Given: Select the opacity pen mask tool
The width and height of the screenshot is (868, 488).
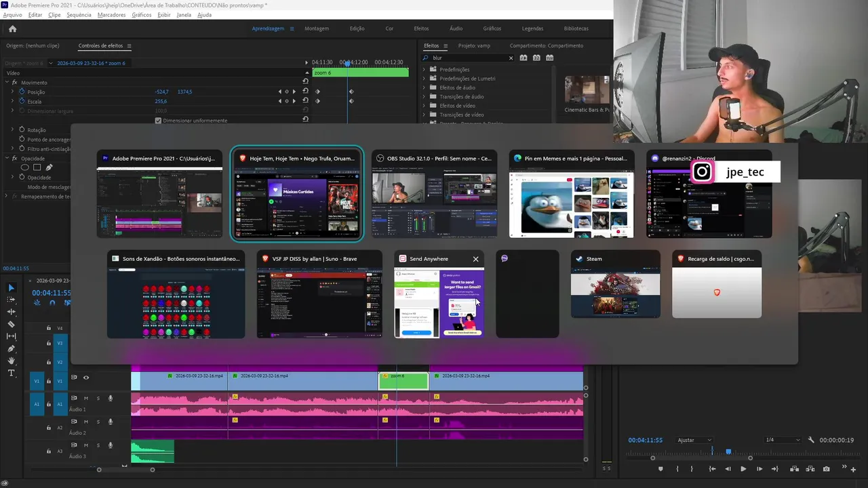Looking at the screenshot, I should [49, 167].
